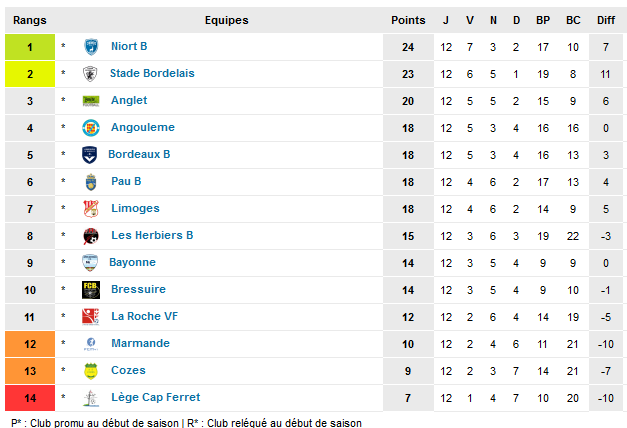Click the Niort B club crest
The image size is (627, 428).
(91, 47)
